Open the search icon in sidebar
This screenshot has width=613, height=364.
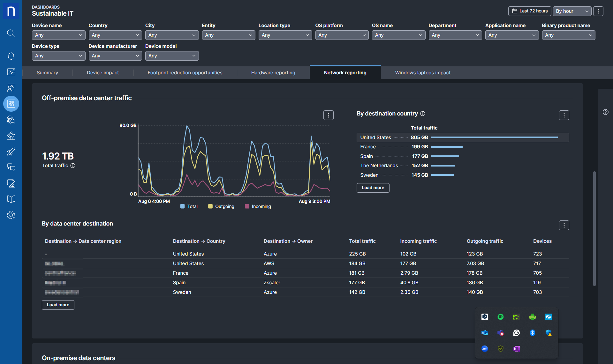tap(11, 33)
